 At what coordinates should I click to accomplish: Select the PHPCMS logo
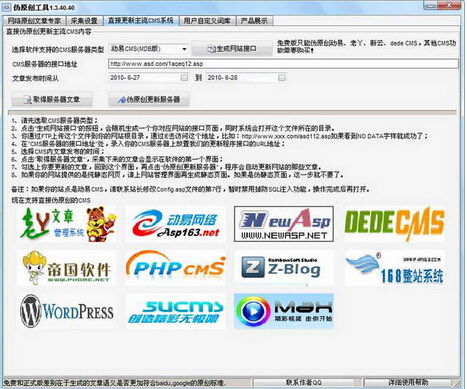176,268
